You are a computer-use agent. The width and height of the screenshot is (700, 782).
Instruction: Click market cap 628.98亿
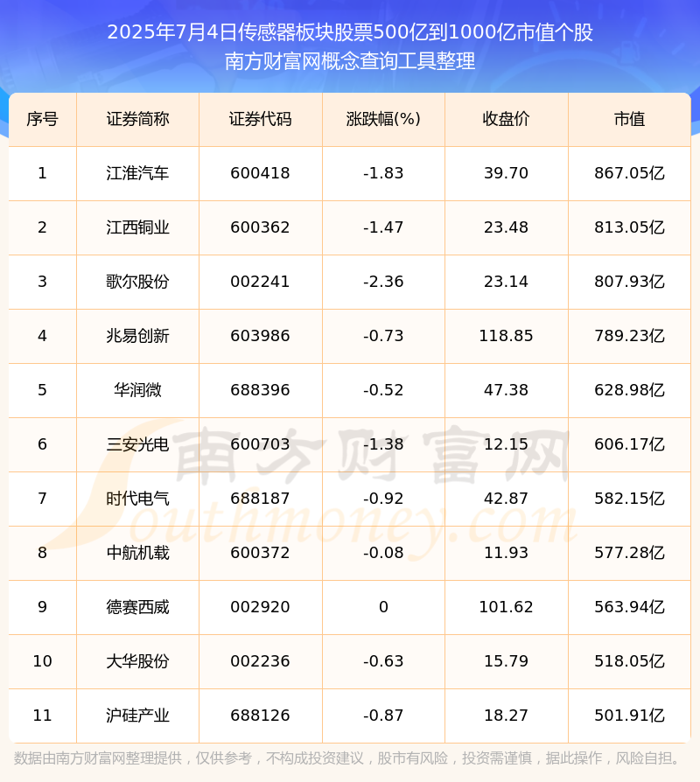[629, 390]
